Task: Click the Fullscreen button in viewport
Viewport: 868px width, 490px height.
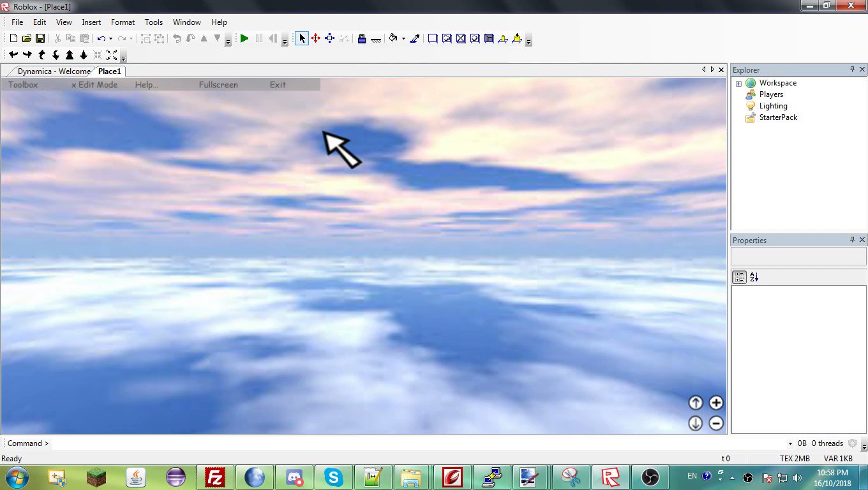Action: click(218, 85)
